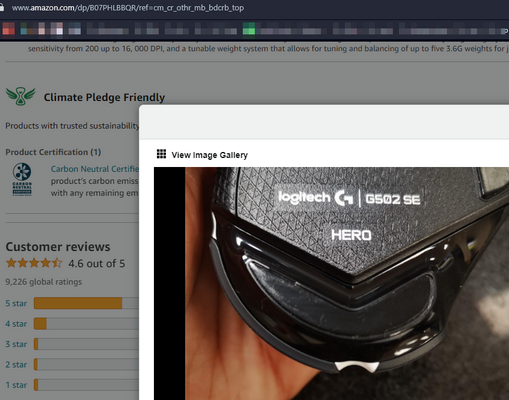Filter reviews by 4 star link
Screen dimensions: 509x400
pyautogui.click(x=16, y=324)
